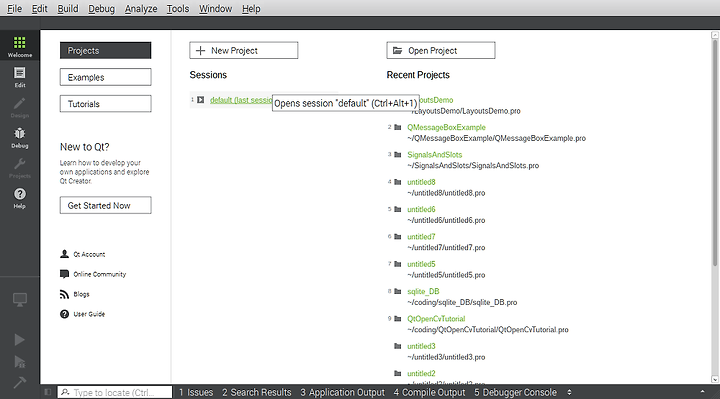This screenshot has height=399, width=720.
Task: Build project with hammer icon
Action: (19, 382)
